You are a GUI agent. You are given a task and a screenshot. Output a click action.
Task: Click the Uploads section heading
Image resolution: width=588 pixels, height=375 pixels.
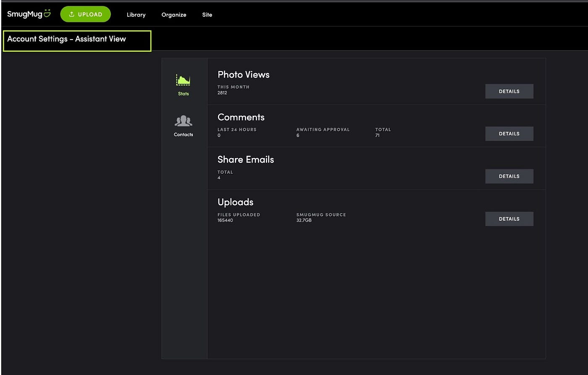point(236,202)
